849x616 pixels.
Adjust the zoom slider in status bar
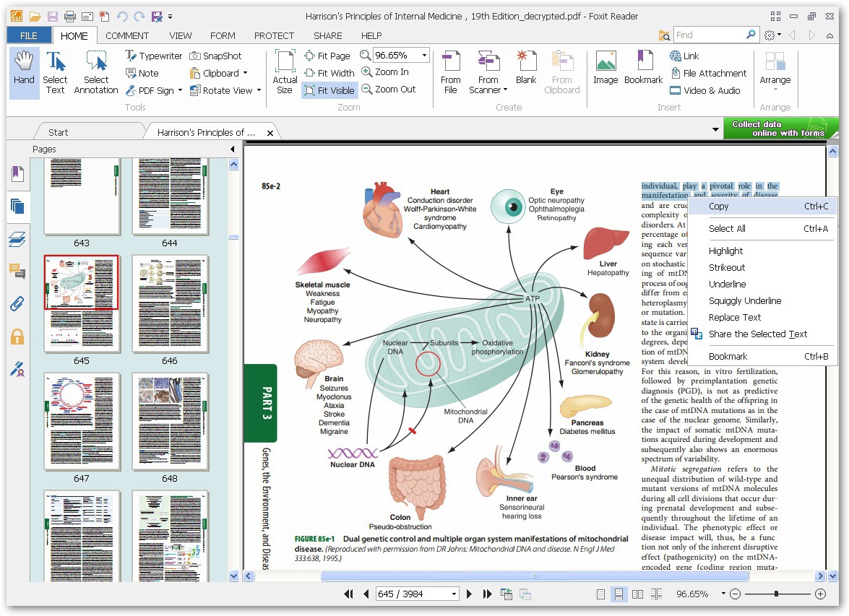[x=776, y=594]
